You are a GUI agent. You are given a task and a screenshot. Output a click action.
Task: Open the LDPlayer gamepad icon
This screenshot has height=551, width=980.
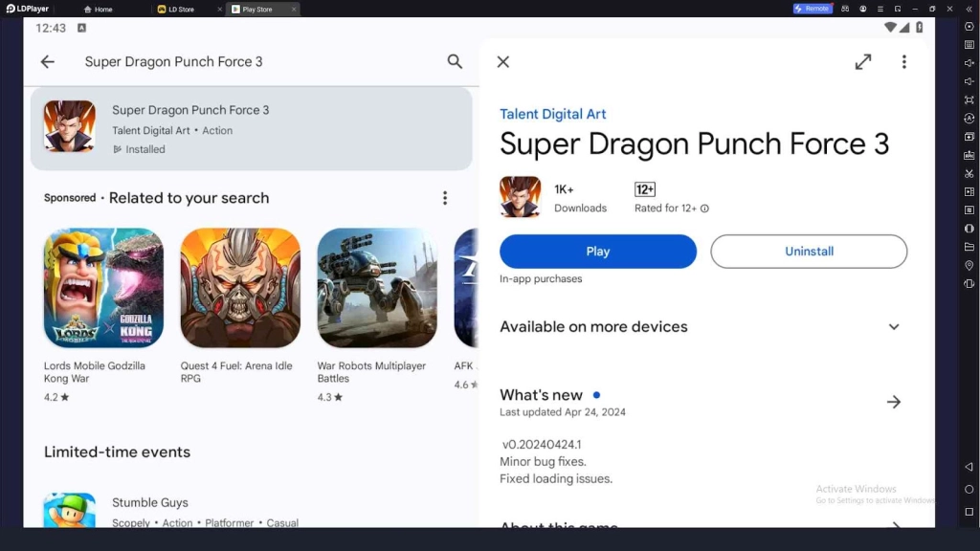(x=845, y=9)
